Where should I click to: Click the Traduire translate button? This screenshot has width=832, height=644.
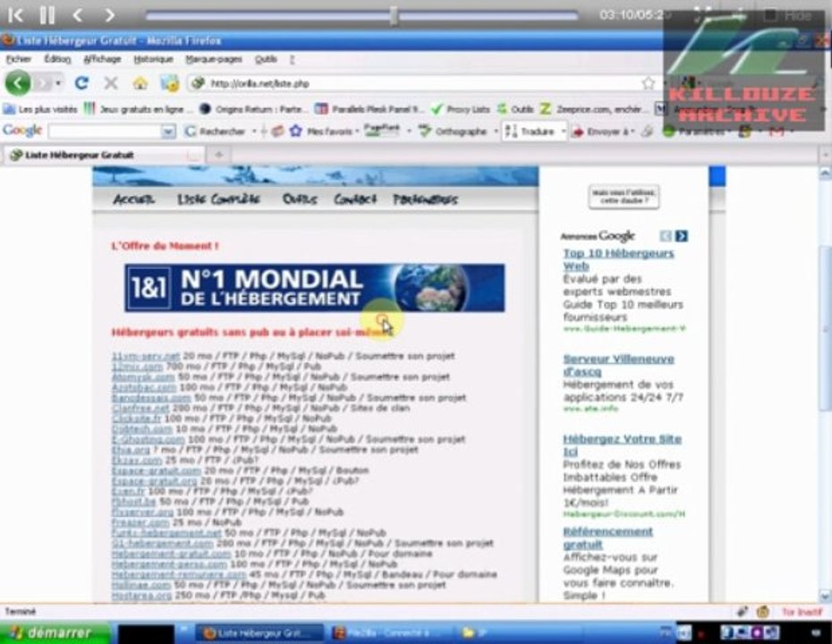[x=530, y=131]
